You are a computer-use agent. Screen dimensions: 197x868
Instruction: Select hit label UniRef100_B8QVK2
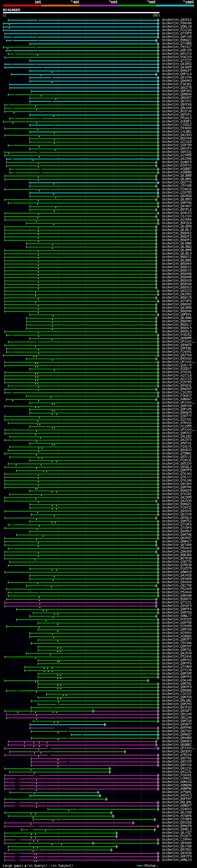click(177, 233)
